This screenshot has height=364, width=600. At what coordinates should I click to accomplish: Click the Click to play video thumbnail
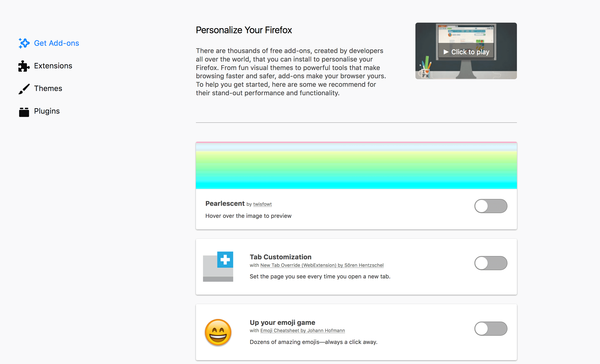(x=466, y=51)
